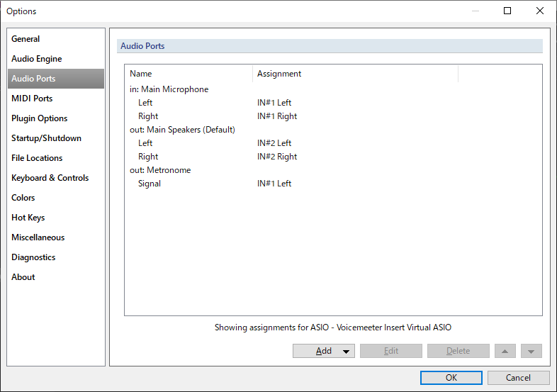Image resolution: width=557 pixels, height=392 pixels.
Task: Show Keyboard & Controls settings
Action: (x=50, y=178)
